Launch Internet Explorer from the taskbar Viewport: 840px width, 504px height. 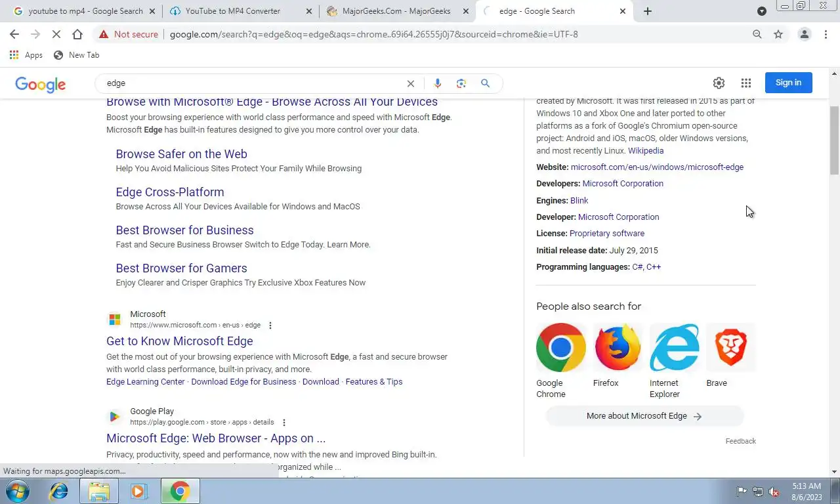(x=59, y=491)
